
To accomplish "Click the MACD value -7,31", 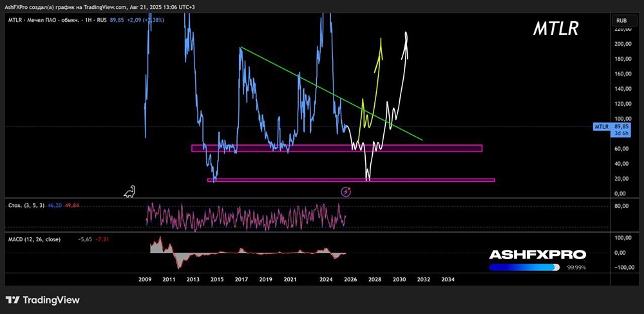I will click(x=102, y=239).
